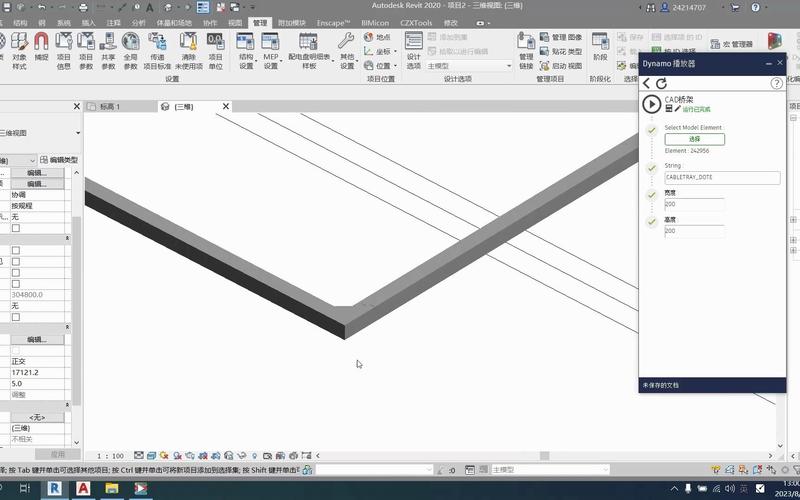Click the 应用 (Apply) button

(58, 454)
